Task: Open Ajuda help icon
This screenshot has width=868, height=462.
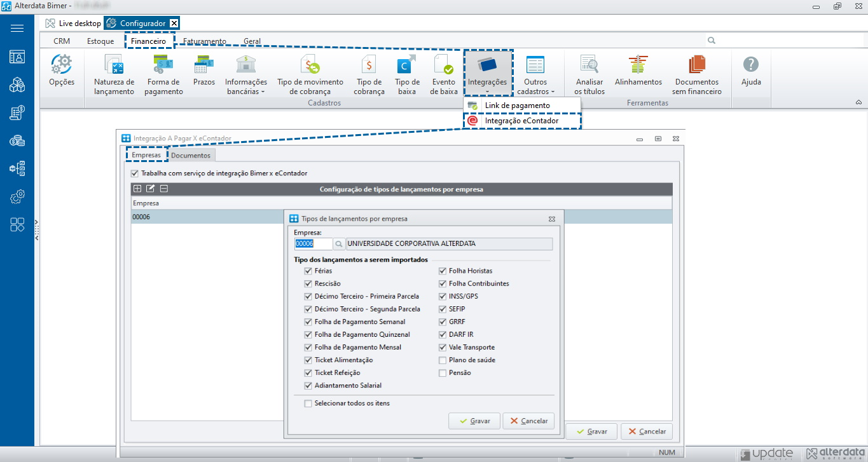Action: 751,71
